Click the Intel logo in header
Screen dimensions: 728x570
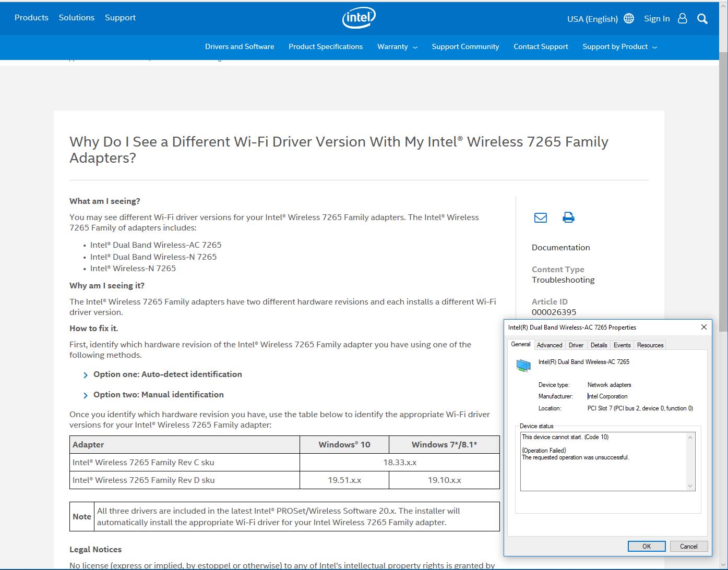(359, 18)
